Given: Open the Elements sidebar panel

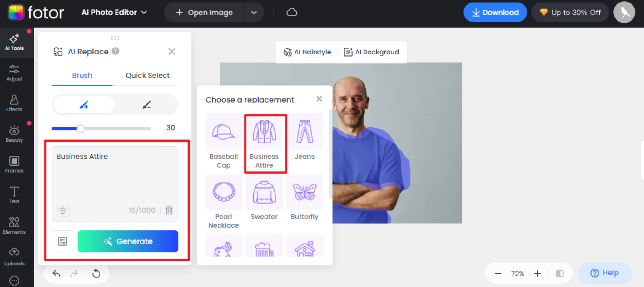Looking at the screenshot, I should [x=14, y=226].
